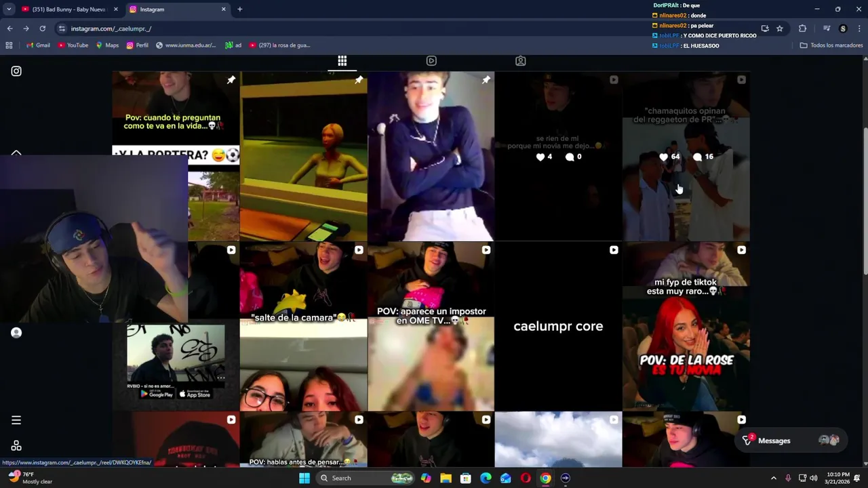Viewport: 868px width, 488px height.
Task: Open the Messages button
Action: click(791, 441)
